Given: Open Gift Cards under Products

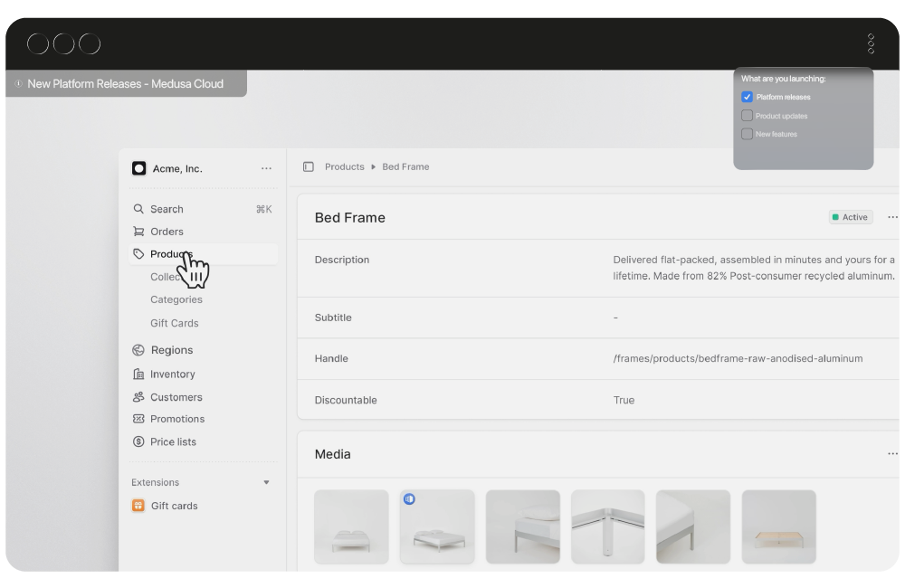Looking at the screenshot, I should (175, 323).
